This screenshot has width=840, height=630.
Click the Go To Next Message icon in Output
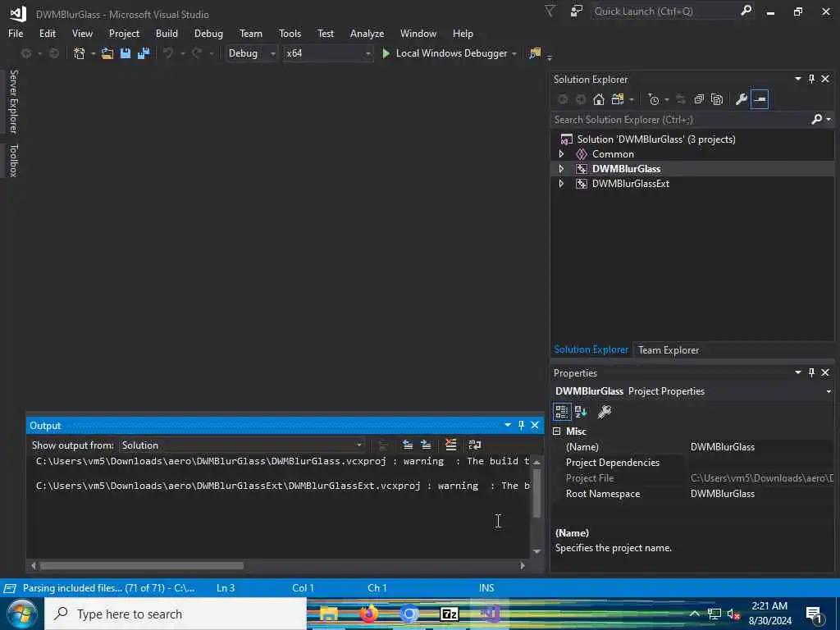tap(426, 445)
